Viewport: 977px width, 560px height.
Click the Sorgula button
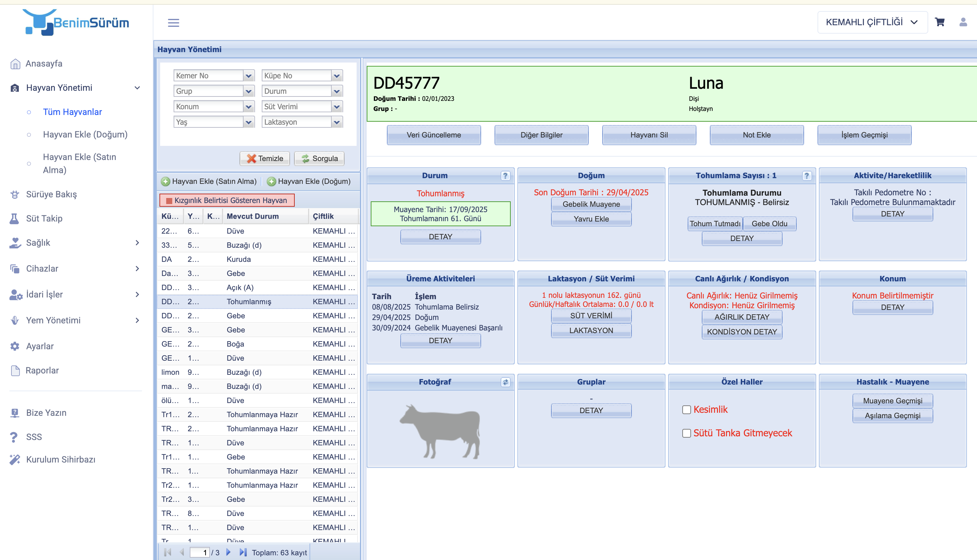[x=319, y=158]
